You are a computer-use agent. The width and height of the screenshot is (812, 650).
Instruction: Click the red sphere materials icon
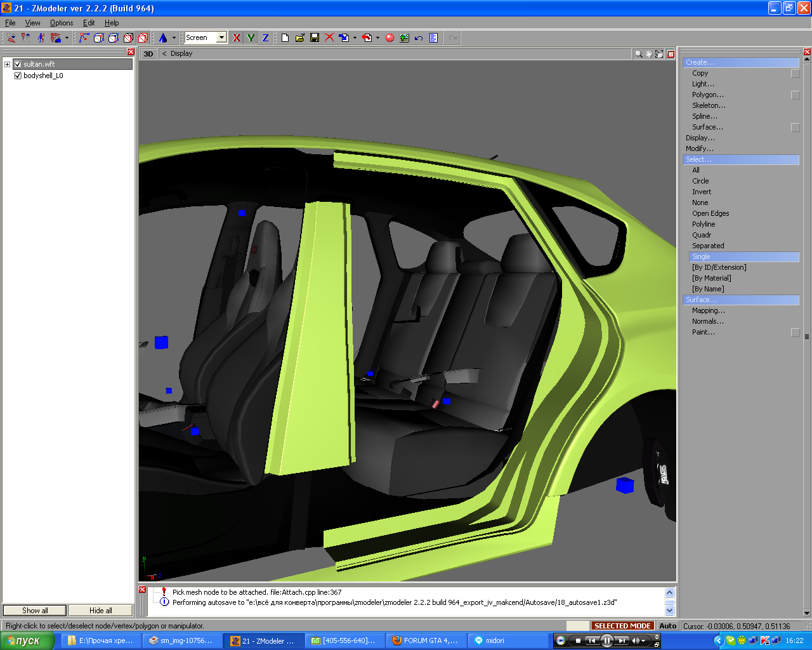[390, 38]
